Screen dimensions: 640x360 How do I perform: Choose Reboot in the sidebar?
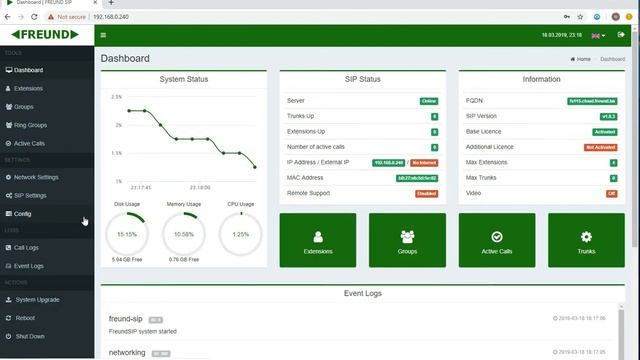pyautogui.click(x=47, y=318)
